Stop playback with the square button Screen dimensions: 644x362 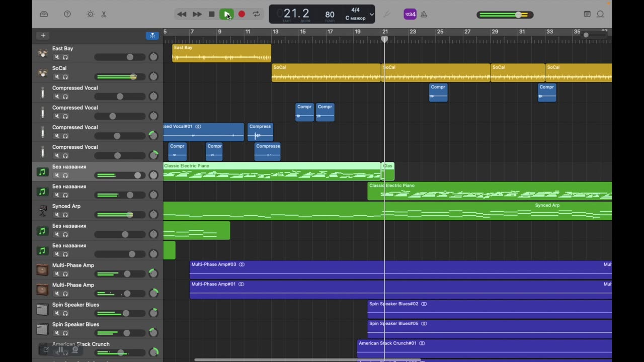coord(212,14)
